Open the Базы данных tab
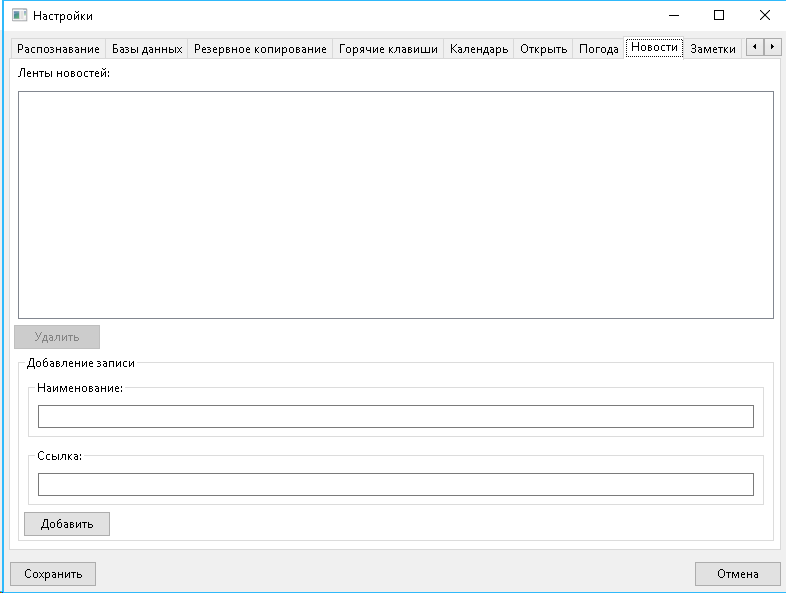Viewport: 786px width, 593px height. coord(147,49)
